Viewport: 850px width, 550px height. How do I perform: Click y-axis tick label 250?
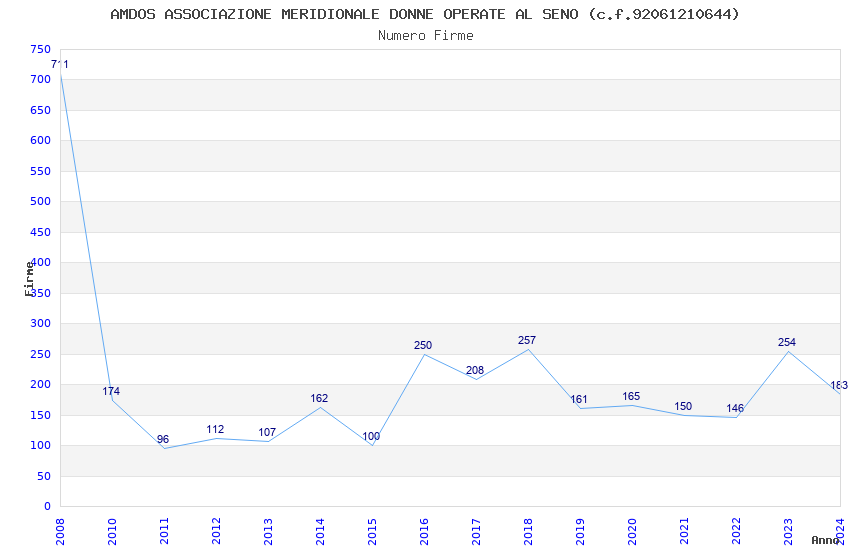[x=41, y=354]
